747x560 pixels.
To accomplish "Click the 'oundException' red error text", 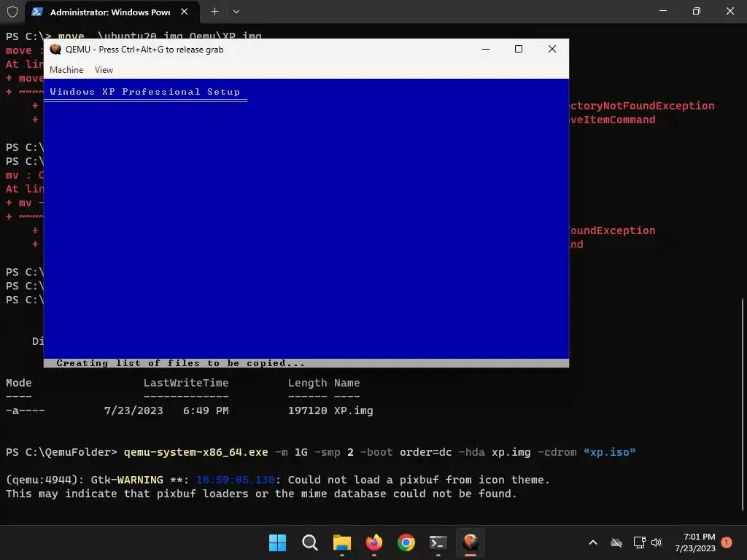I will coord(612,230).
